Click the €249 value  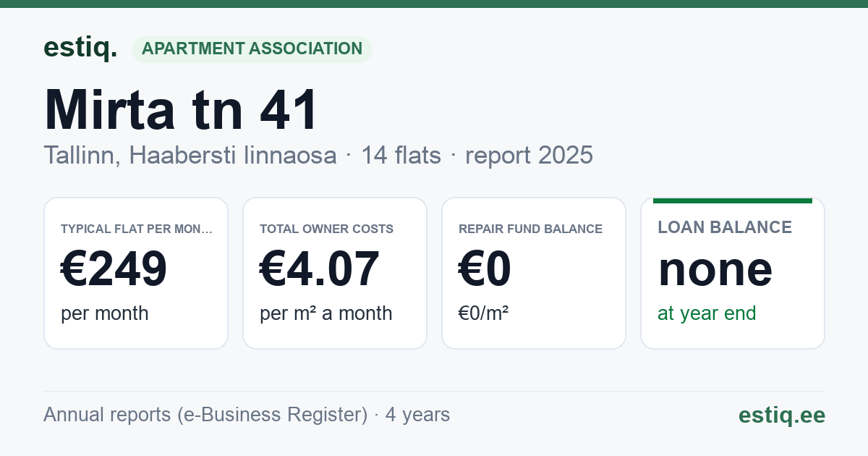tap(114, 269)
